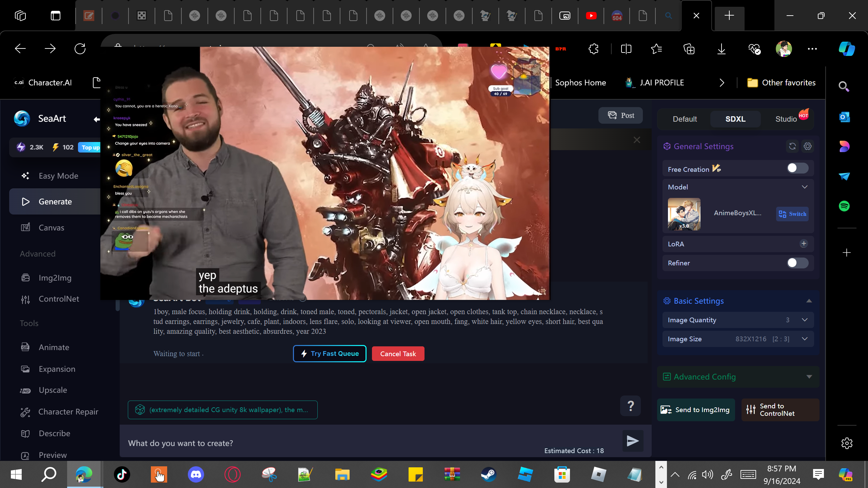Open Discord from the taskbar
868x488 pixels.
(196, 474)
